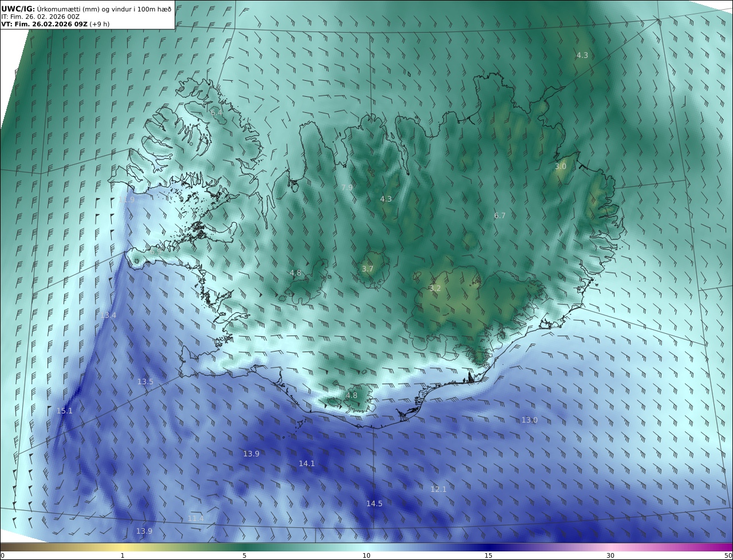This screenshot has width=733, height=560.
Task: Select the 13.4 value label on the map
Action: pos(108,316)
